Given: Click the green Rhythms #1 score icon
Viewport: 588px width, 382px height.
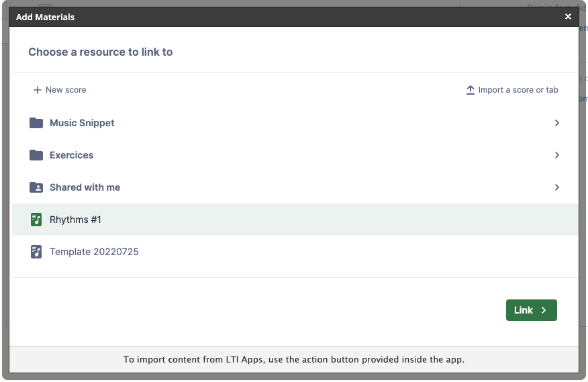Looking at the screenshot, I should coord(36,220).
